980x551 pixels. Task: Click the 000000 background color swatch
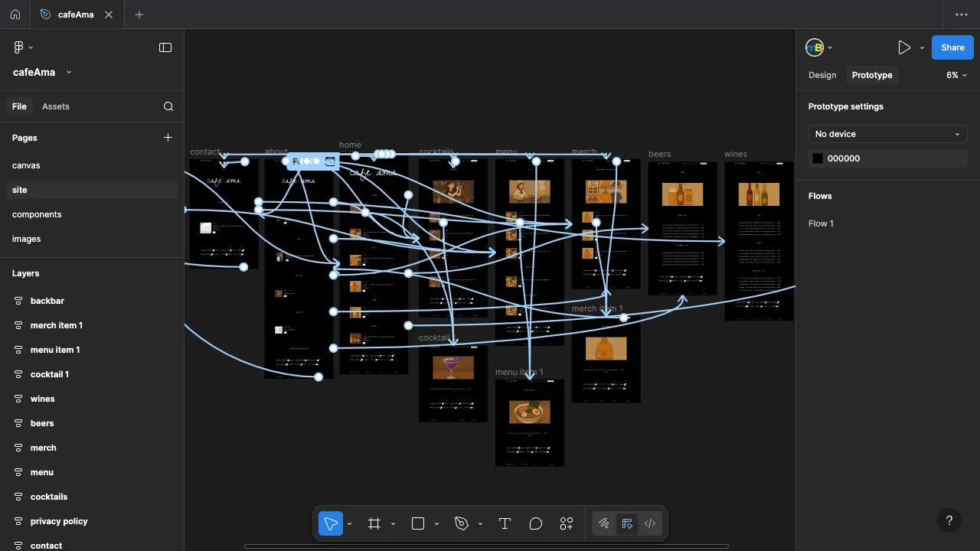click(818, 158)
